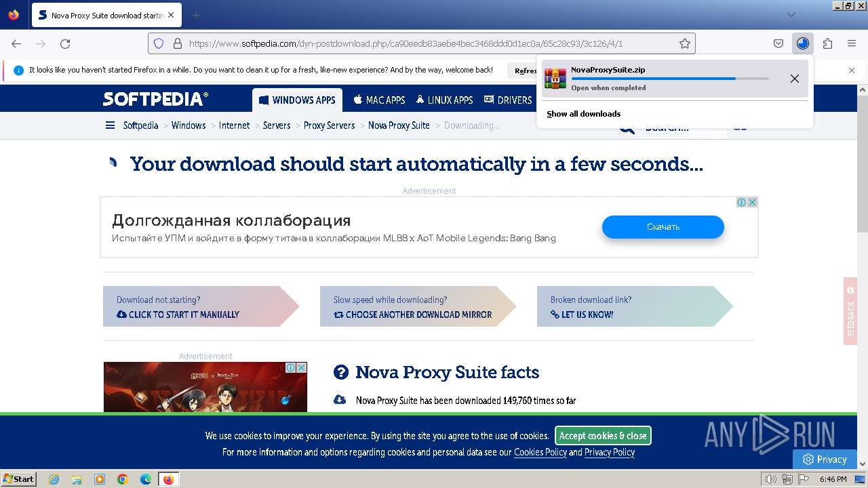Dismiss the Firefox refresh notification bar
868x488 pixels.
pyautogui.click(x=852, y=70)
